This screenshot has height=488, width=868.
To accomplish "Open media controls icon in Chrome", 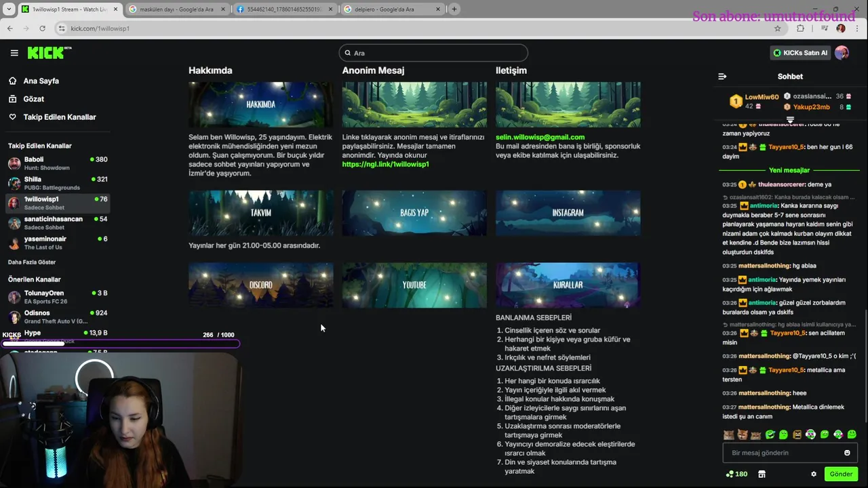I will pyautogui.click(x=824, y=28).
